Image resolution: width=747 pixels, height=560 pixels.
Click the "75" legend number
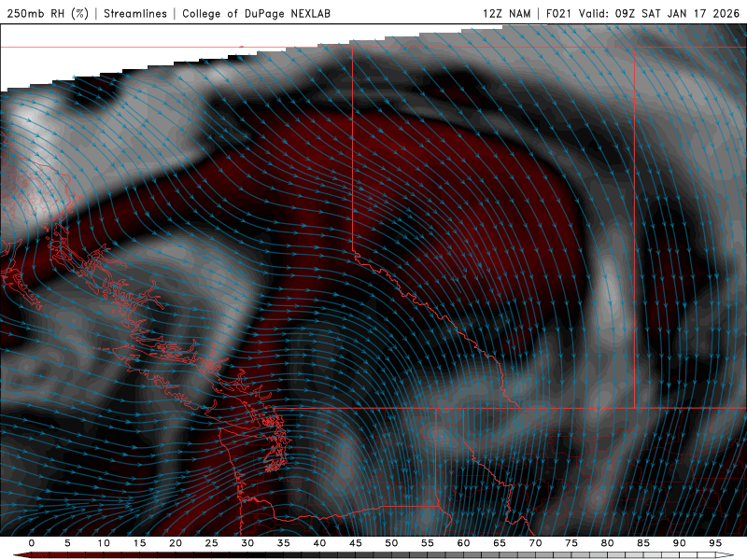point(571,543)
